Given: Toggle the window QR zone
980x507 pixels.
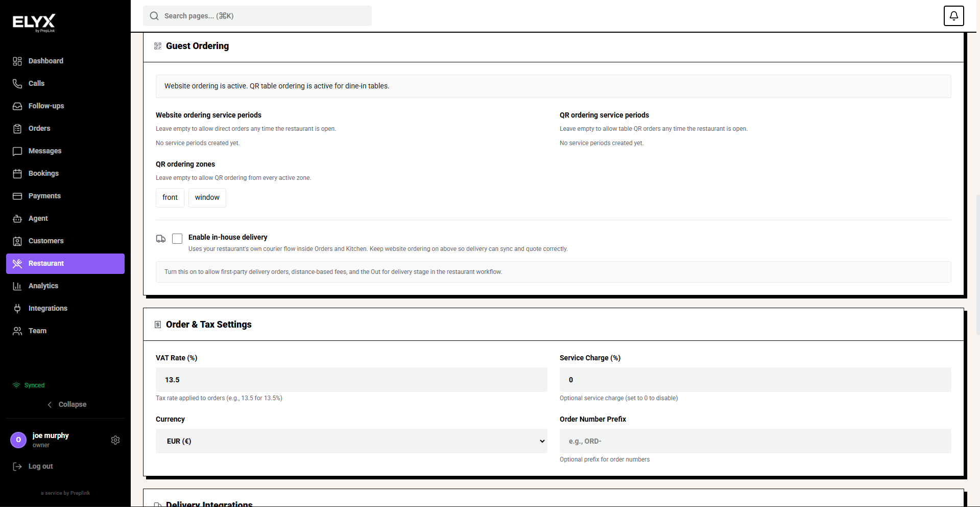Looking at the screenshot, I should click(207, 198).
